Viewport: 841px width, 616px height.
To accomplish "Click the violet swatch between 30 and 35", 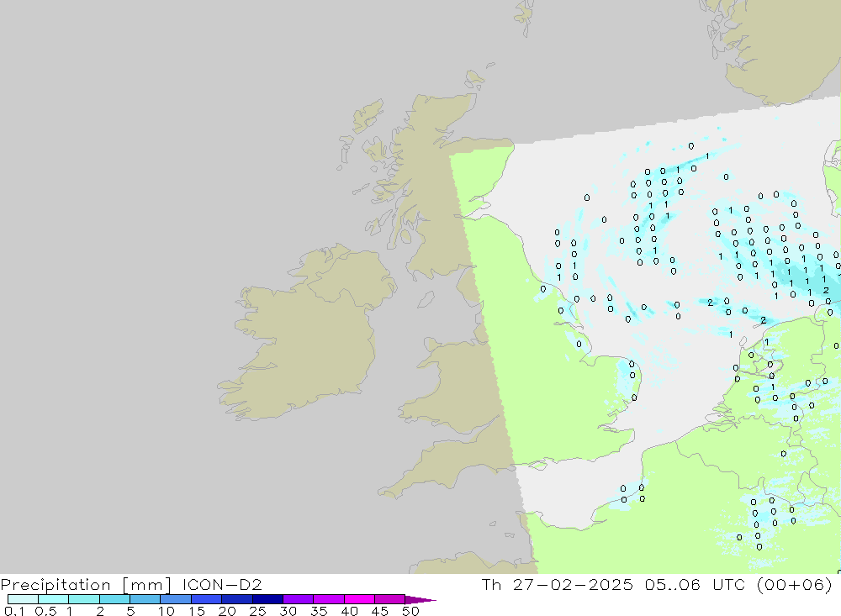I will point(299,599).
